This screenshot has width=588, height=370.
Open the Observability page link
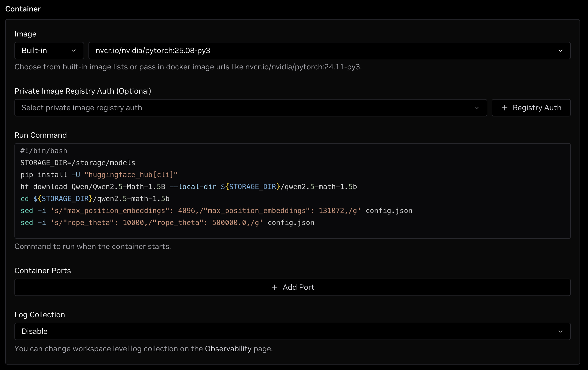coord(228,349)
